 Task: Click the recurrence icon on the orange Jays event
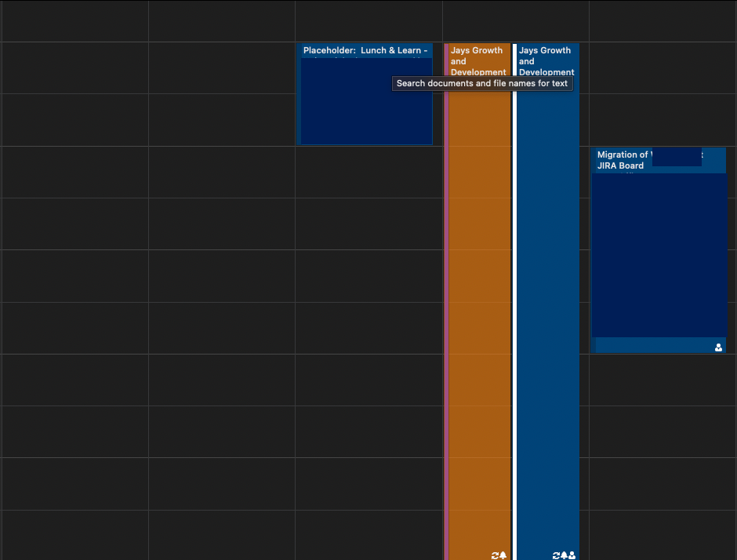coord(495,555)
